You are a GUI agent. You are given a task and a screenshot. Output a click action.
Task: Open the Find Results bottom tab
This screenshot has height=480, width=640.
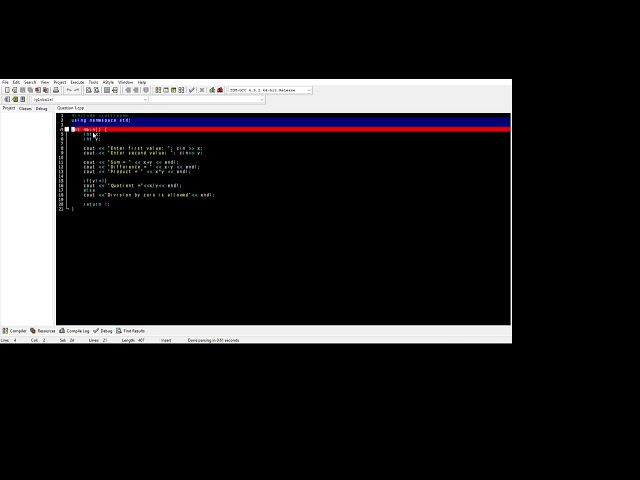click(130, 331)
